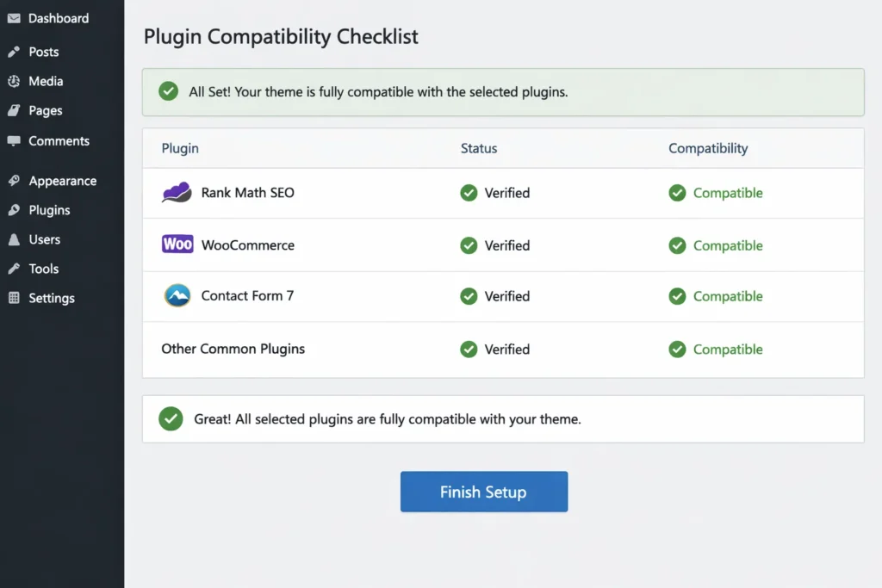
Task: Click the Media library icon
Action: (13, 81)
